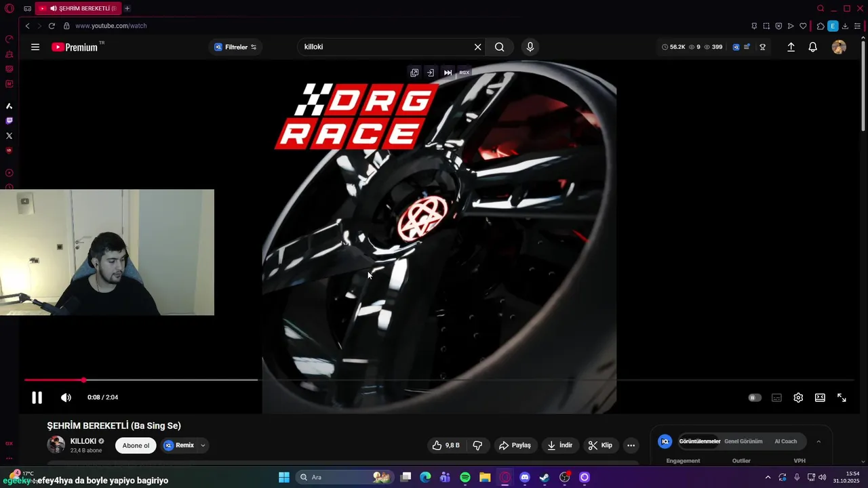Open the more actions three-dot menu
This screenshot has width=868, height=488.
click(631, 445)
